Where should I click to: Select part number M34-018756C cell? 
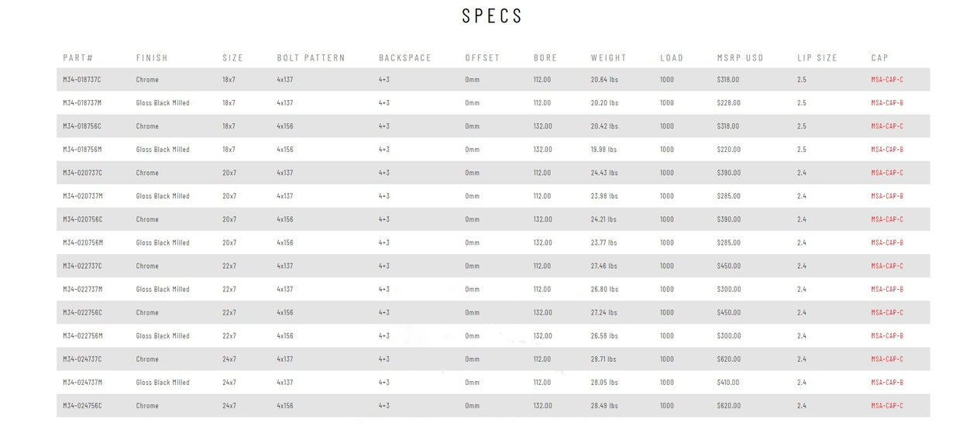(x=82, y=126)
